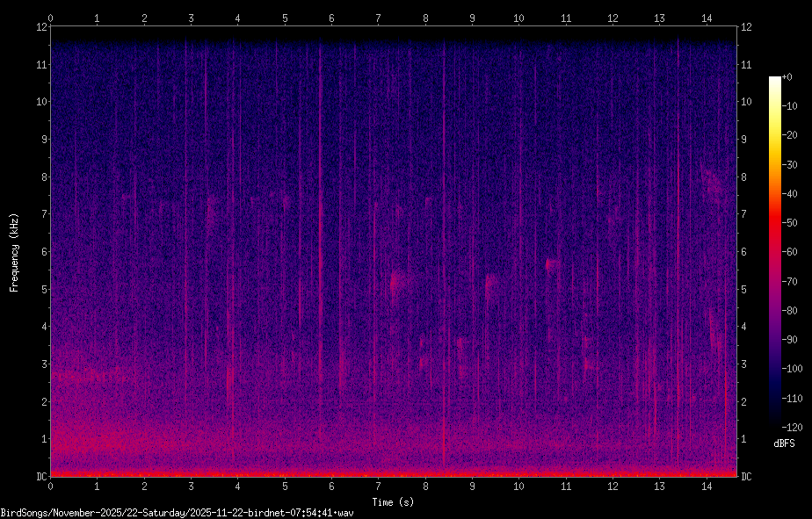Click the 12 kHz label on left axis
The image size is (812, 519).
pos(40,27)
